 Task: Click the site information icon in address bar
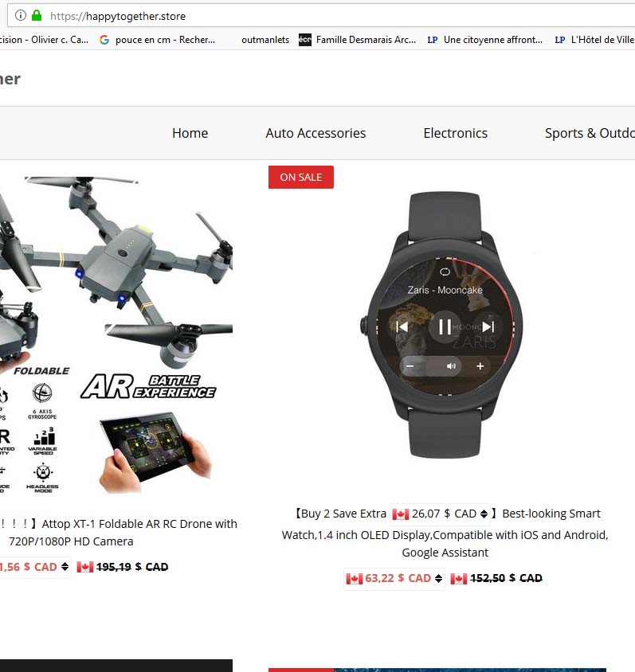[x=21, y=16]
